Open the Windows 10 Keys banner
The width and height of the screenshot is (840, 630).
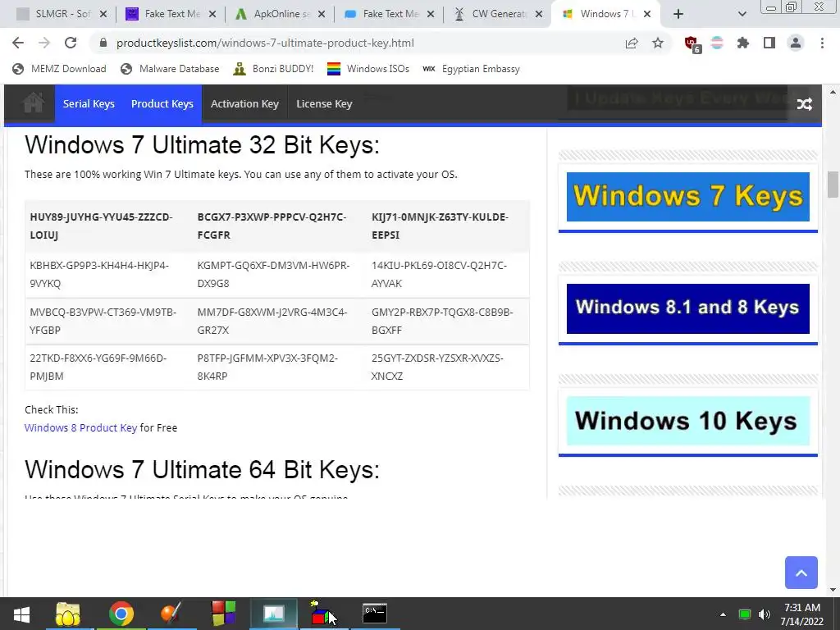coord(688,421)
